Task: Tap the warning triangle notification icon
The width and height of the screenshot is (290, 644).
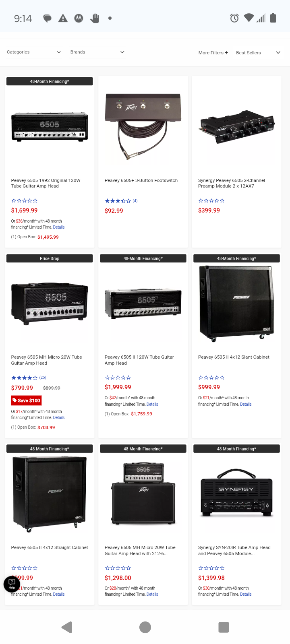Action: 63,18
